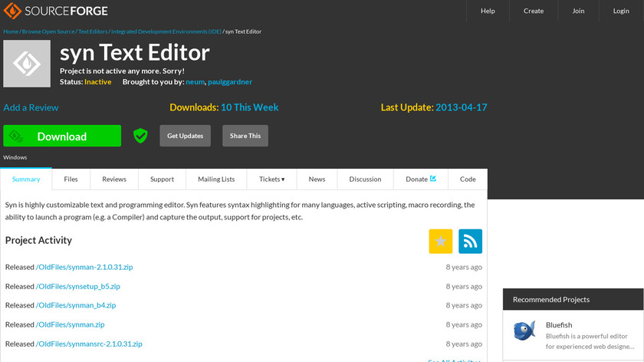This screenshot has width=644, height=362.
Task: Open the Code tab
Action: tap(468, 179)
